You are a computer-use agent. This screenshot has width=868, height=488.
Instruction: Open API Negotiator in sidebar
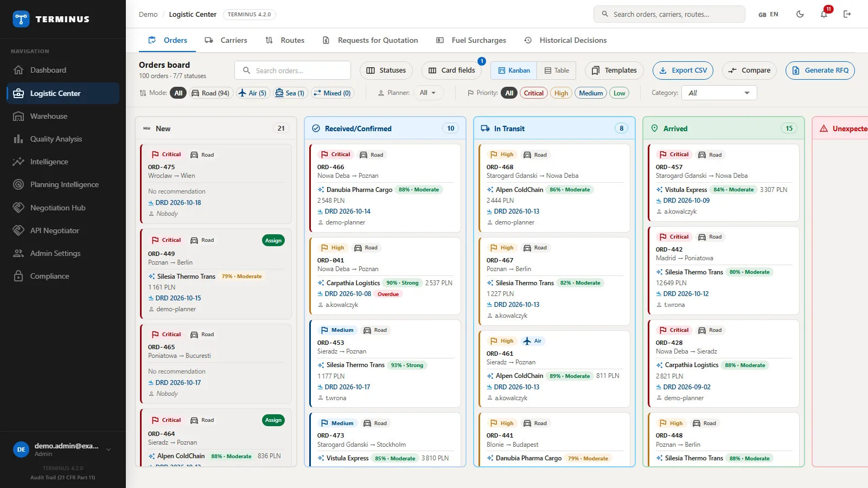point(63,230)
